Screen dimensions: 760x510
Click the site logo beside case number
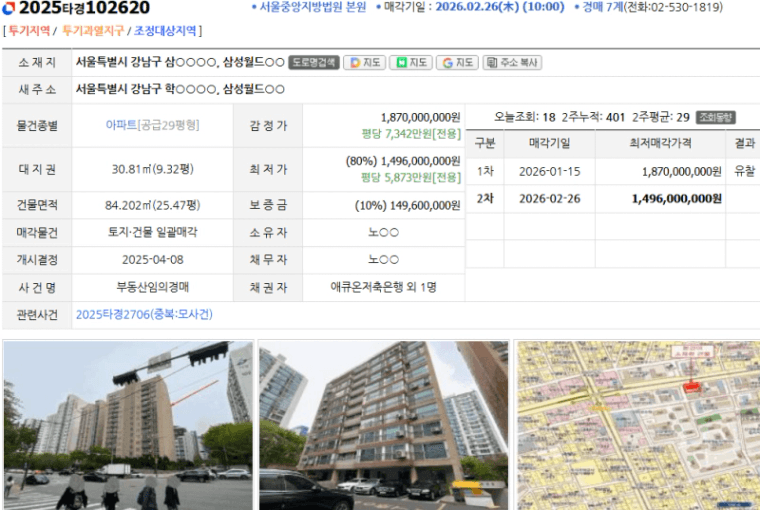pyautogui.click(x=9, y=9)
